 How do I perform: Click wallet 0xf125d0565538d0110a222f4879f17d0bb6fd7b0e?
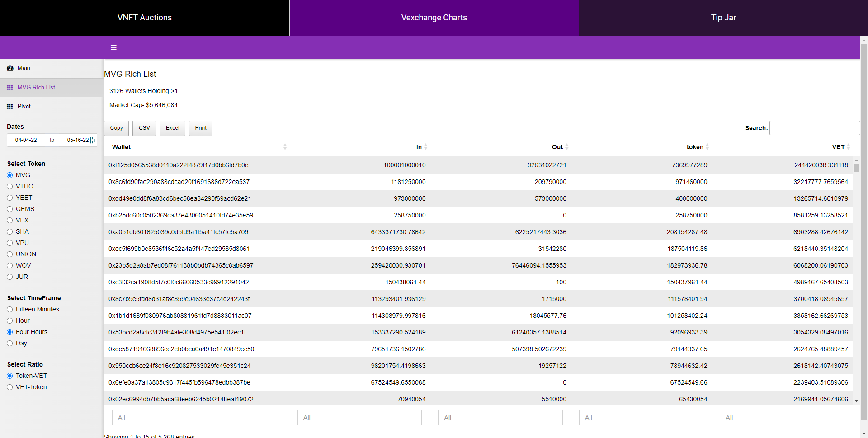pos(178,165)
